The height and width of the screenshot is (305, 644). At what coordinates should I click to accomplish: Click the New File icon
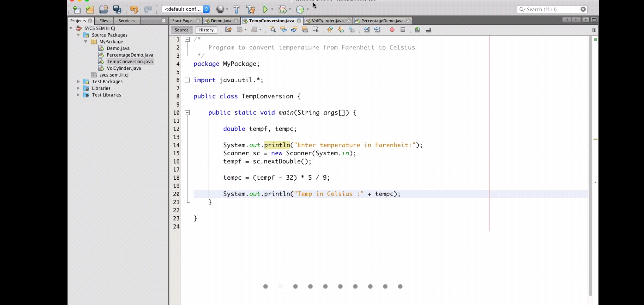pos(77,9)
